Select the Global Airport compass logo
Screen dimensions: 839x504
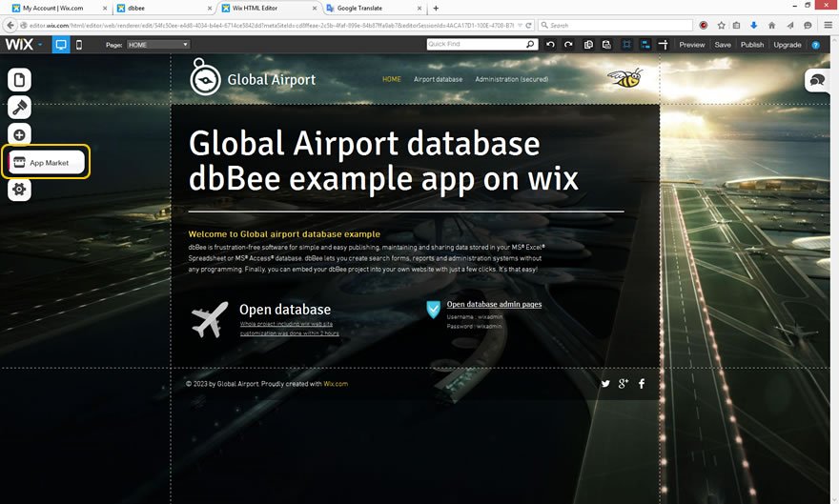pos(205,77)
